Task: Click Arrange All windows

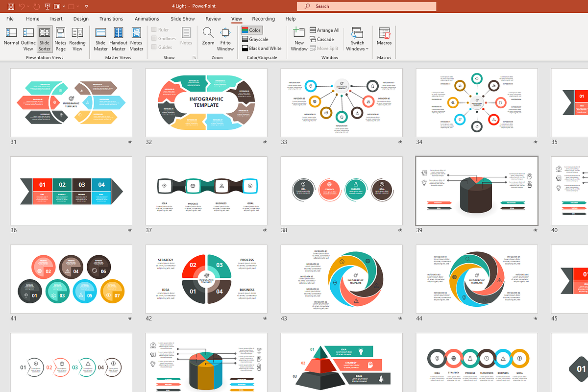Action: pyautogui.click(x=324, y=30)
